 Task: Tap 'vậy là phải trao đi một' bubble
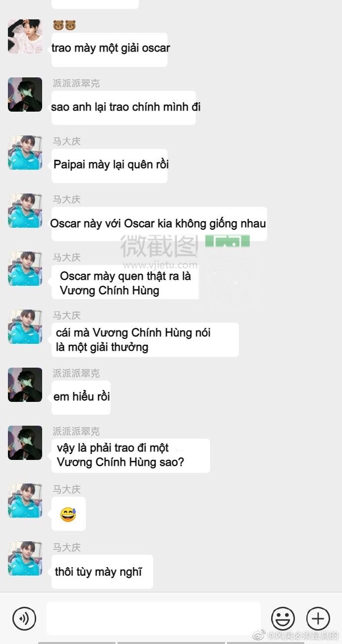coord(130,455)
